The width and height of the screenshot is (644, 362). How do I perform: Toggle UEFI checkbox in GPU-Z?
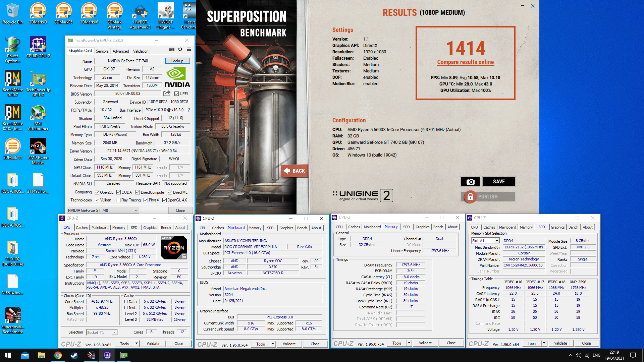177,94
